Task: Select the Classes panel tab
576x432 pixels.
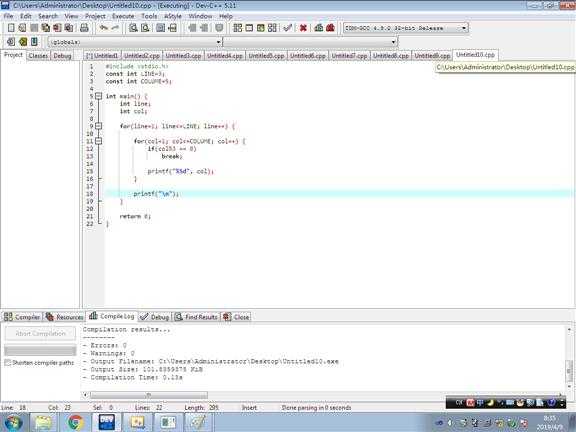Action: pos(38,56)
